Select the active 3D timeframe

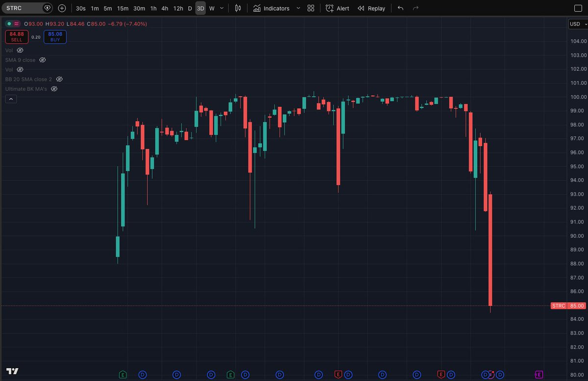click(200, 8)
